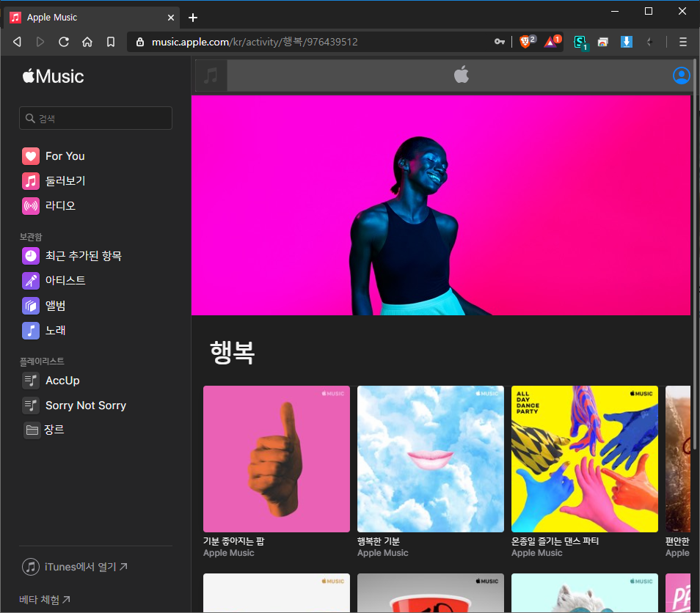
Task: Select the Apple Music browser tab
Action: [x=92, y=18]
